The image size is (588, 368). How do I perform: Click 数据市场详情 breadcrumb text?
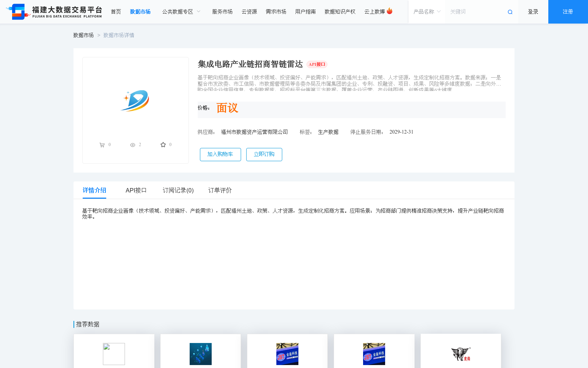click(x=119, y=35)
